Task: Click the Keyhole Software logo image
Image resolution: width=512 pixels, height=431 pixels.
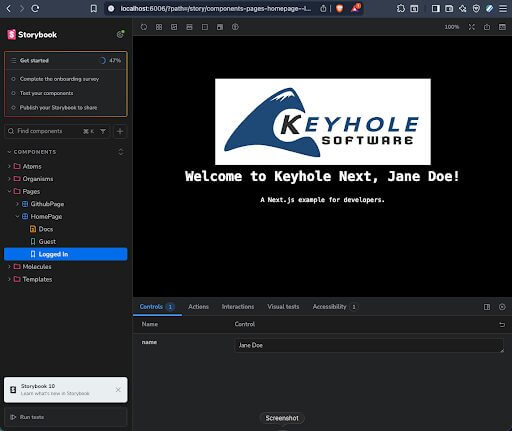Action: coord(323,122)
